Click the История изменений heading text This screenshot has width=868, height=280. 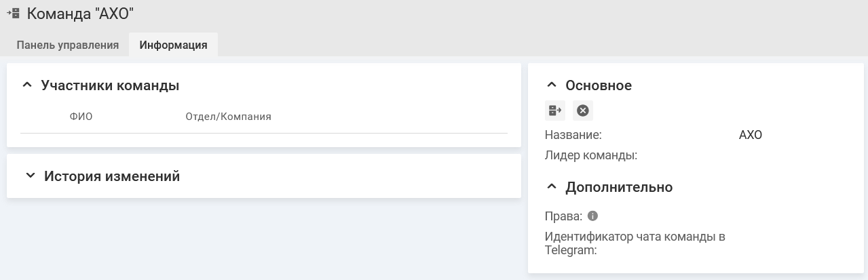(112, 176)
